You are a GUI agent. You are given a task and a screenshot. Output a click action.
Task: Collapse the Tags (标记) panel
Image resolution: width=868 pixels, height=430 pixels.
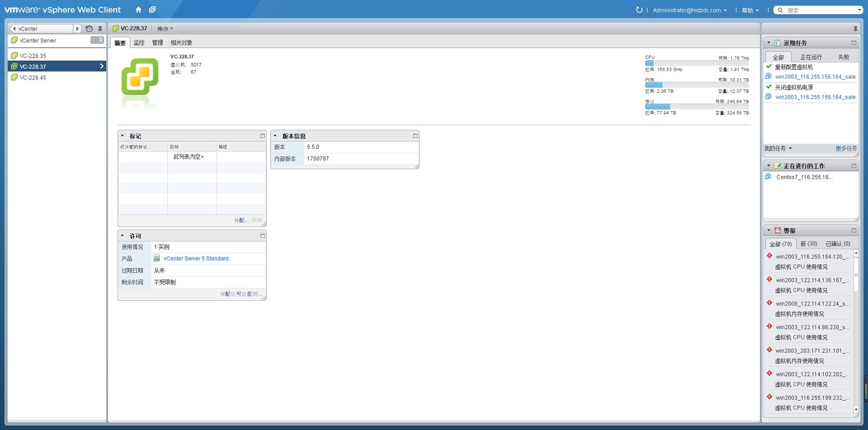click(122, 136)
